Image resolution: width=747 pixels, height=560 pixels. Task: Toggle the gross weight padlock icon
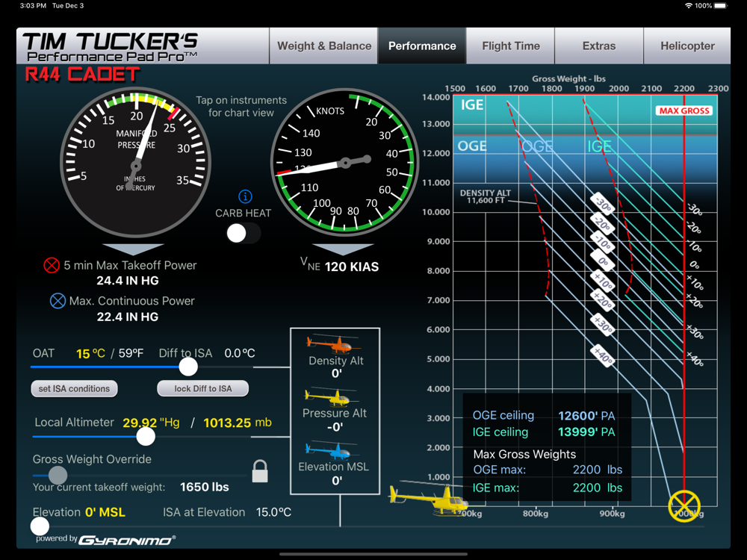point(260,471)
